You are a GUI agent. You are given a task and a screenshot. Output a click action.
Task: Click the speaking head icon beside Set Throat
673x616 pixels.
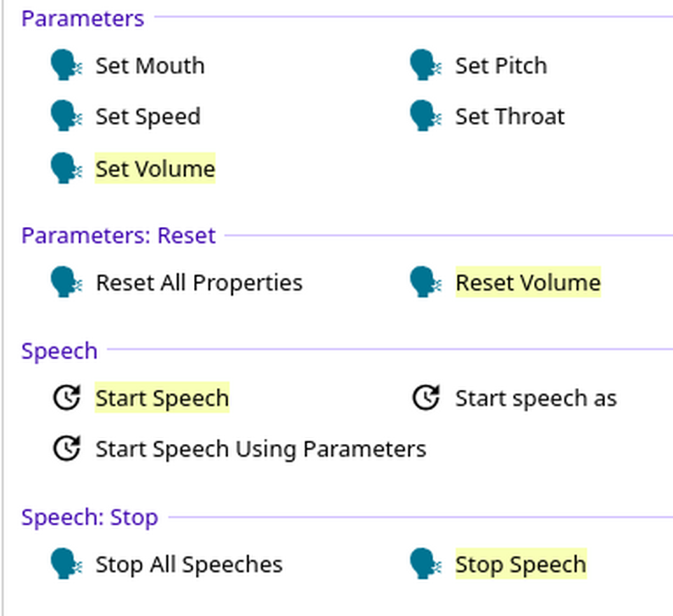point(425,116)
